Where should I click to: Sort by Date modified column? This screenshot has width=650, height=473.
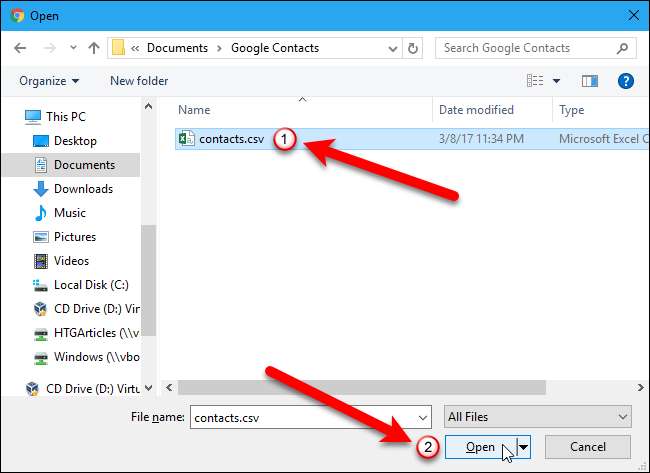coord(476,110)
